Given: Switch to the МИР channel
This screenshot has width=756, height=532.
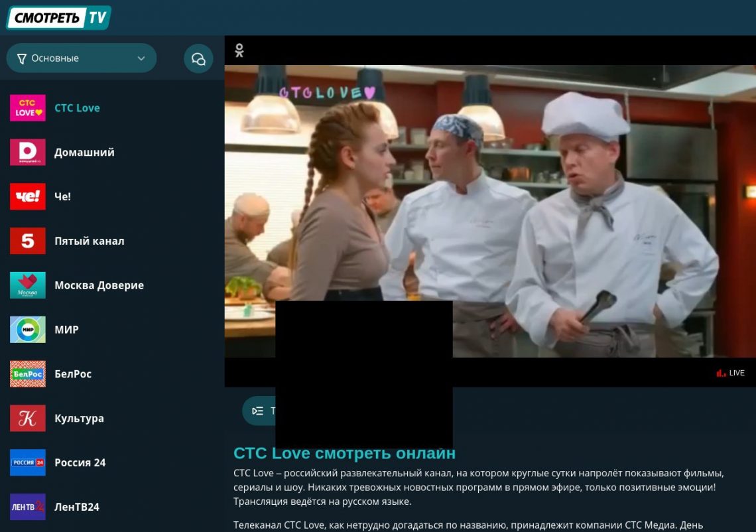Looking at the screenshot, I should point(66,330).
